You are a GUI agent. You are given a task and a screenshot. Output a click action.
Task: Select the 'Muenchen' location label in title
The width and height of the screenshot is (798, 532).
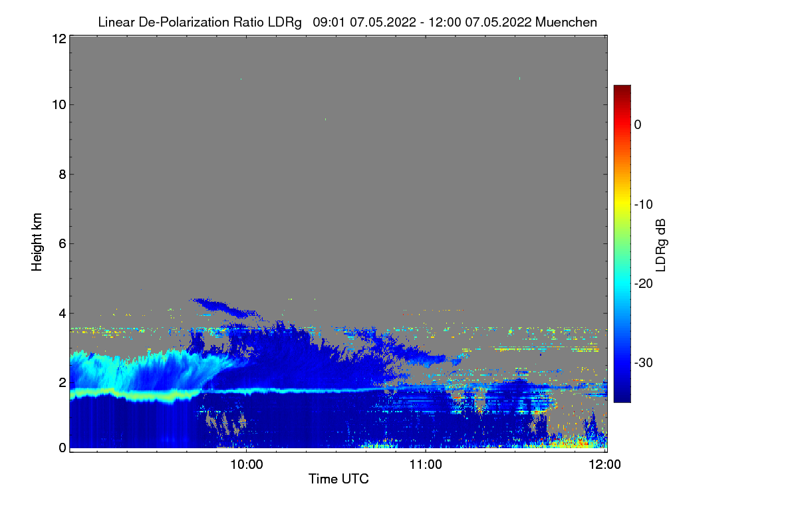tap(566, 22)
